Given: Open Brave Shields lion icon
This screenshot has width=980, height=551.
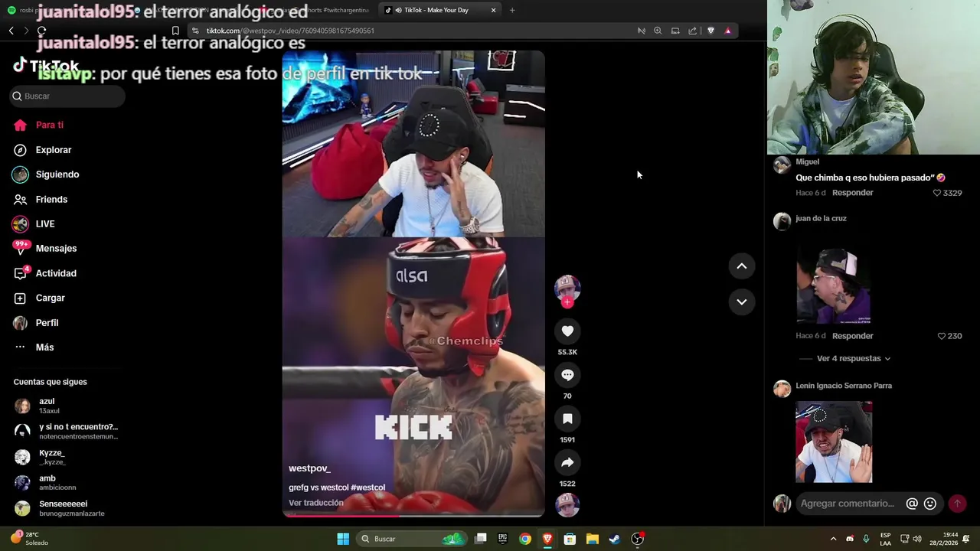Looking at the screenshot, I should (710, 31).
